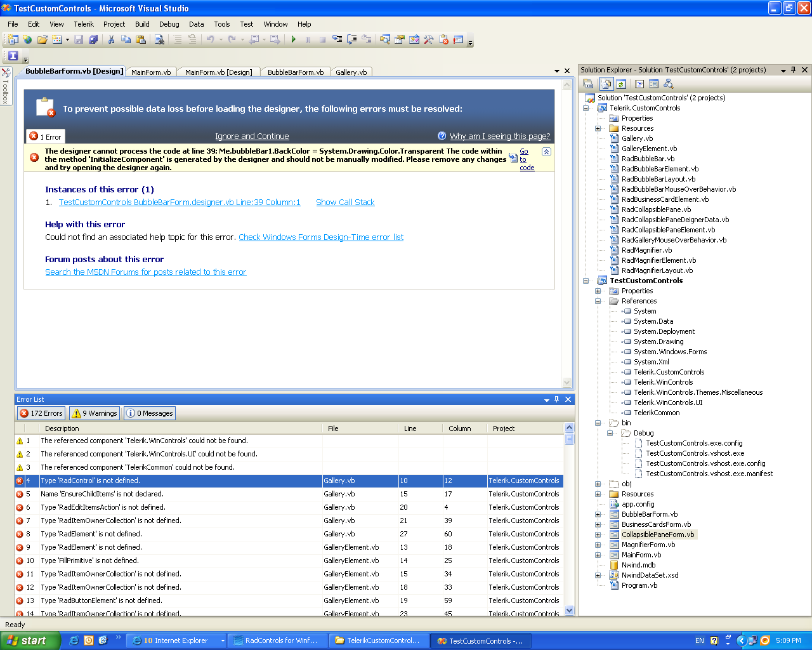Click the Paste clipboard toolbar icon

tap(141, 39)
